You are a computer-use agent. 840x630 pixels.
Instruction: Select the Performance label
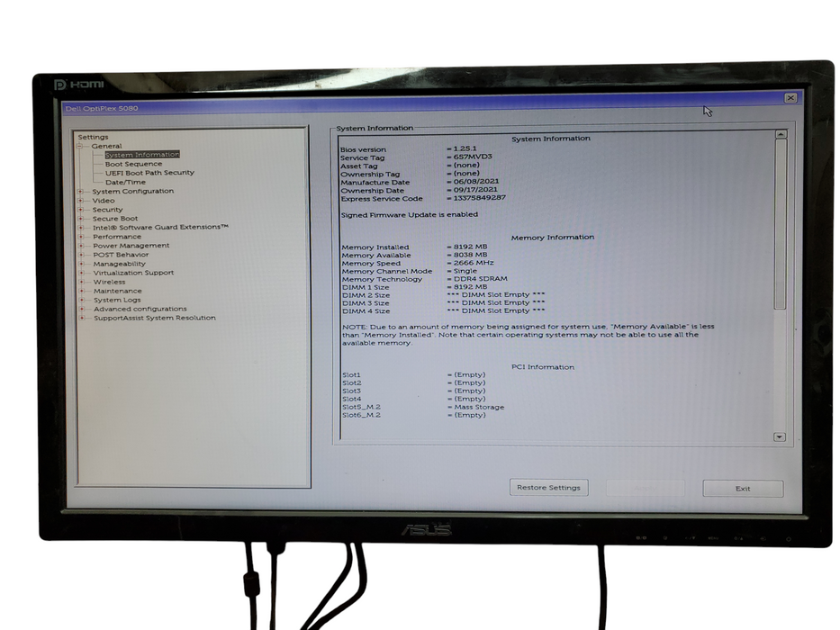(117, 237)
